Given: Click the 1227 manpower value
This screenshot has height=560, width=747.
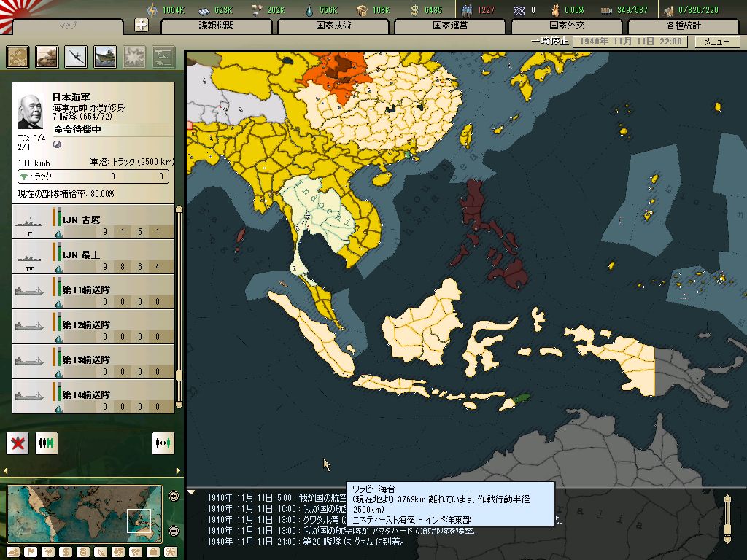Looking at the screenshot, I should coord(485,10).
